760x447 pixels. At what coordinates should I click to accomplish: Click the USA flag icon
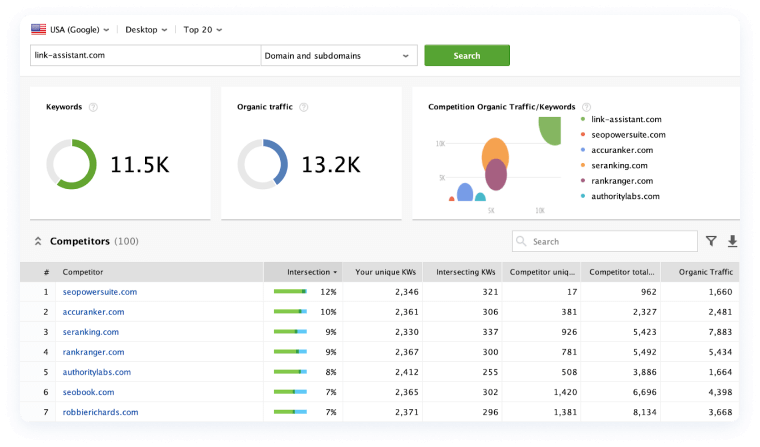[38, 29]
